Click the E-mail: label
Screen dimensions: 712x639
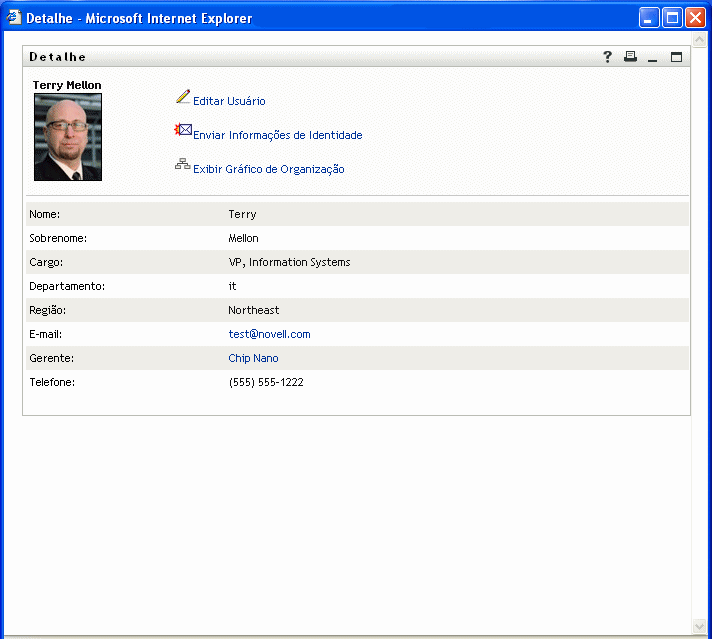click(45, 334)
